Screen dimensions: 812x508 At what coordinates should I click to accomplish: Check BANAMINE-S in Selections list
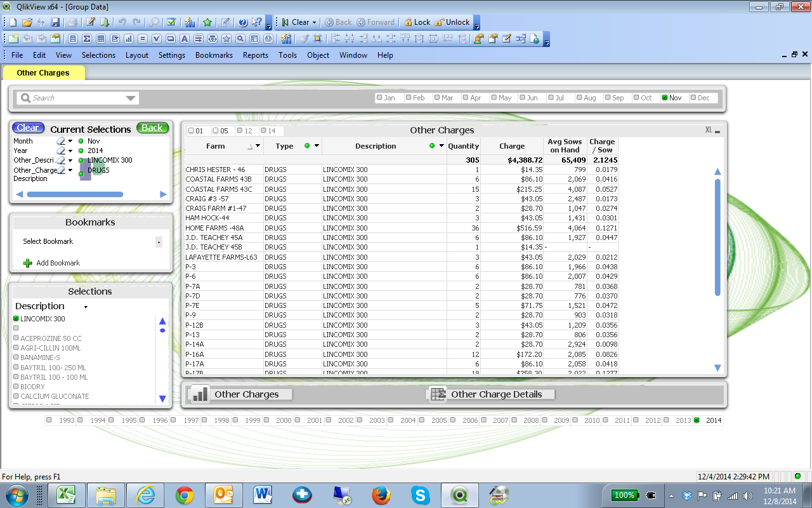16,358
